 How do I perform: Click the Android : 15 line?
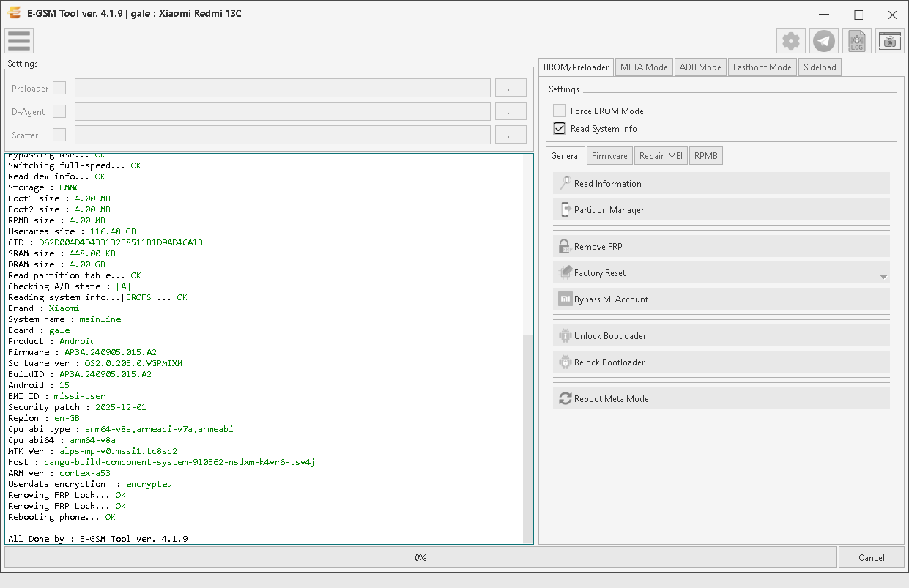coord(39,385)
